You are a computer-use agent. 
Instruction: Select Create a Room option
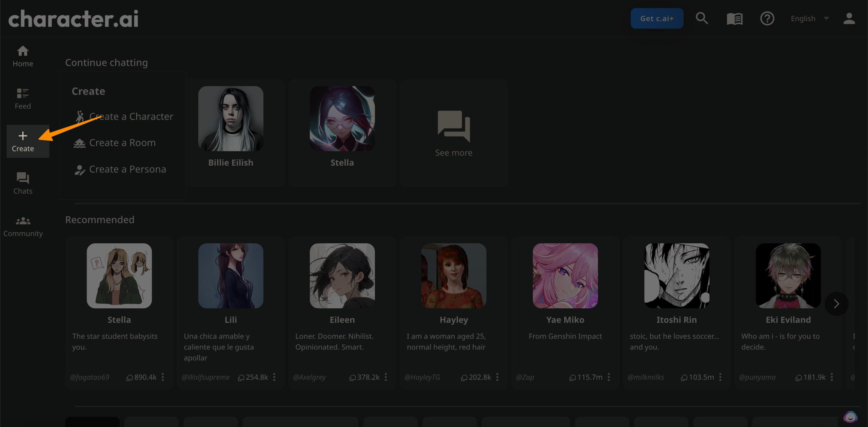pos(122,143)
